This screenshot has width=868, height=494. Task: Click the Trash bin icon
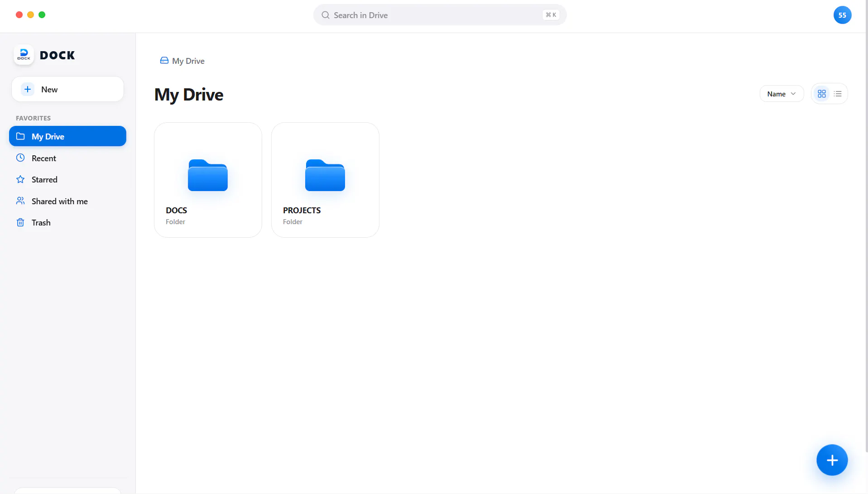tap(20, 222)
